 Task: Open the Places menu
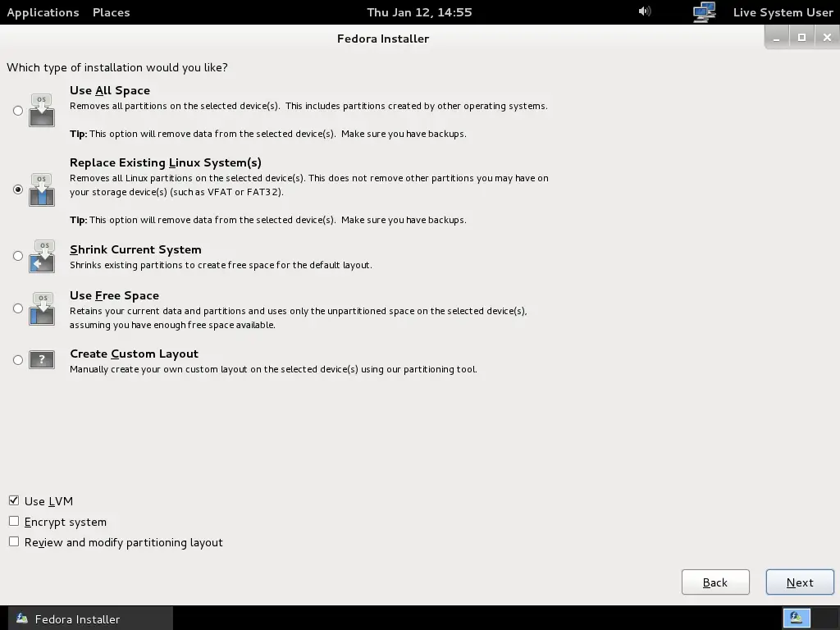click(x=111, y=12)
